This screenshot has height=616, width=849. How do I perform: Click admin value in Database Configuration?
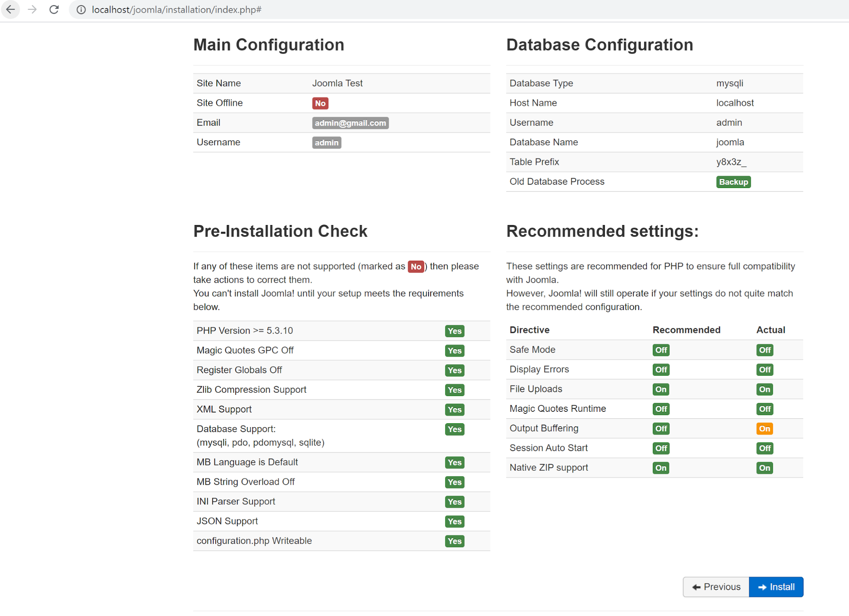[729, 122]
